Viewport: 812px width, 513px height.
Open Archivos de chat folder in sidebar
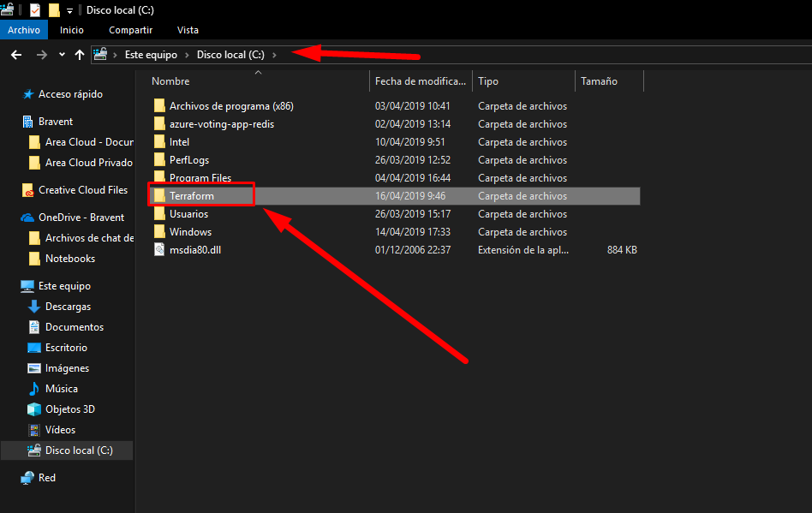pos(89,238)
